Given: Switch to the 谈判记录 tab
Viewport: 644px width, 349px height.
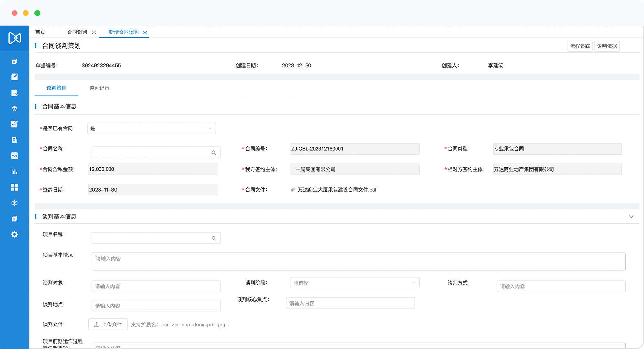Looking at the screenshot, I should [99, 88].
